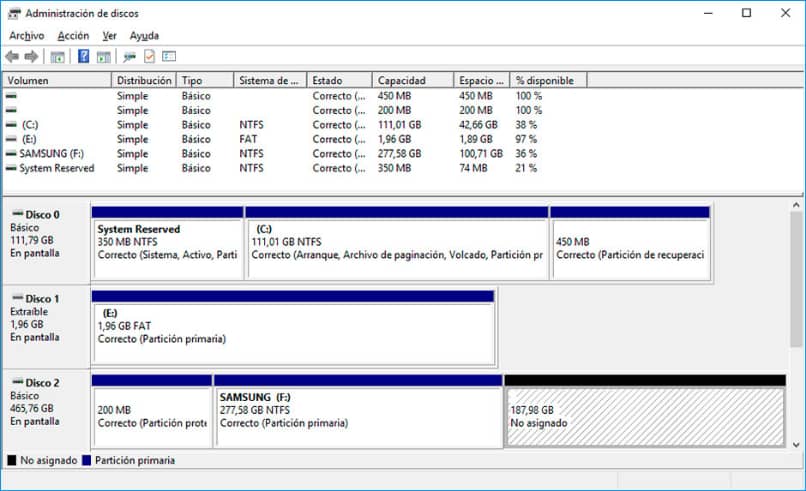Click the 21 % available cell
Viewport: 806px width, 491px height.
[x=526, y=168]
